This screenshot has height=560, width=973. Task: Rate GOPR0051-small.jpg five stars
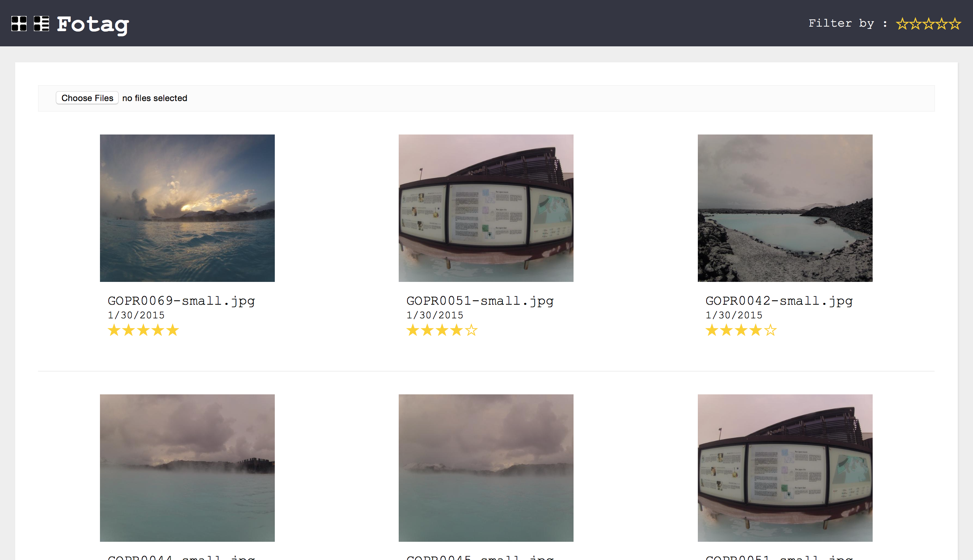point(471,330)
